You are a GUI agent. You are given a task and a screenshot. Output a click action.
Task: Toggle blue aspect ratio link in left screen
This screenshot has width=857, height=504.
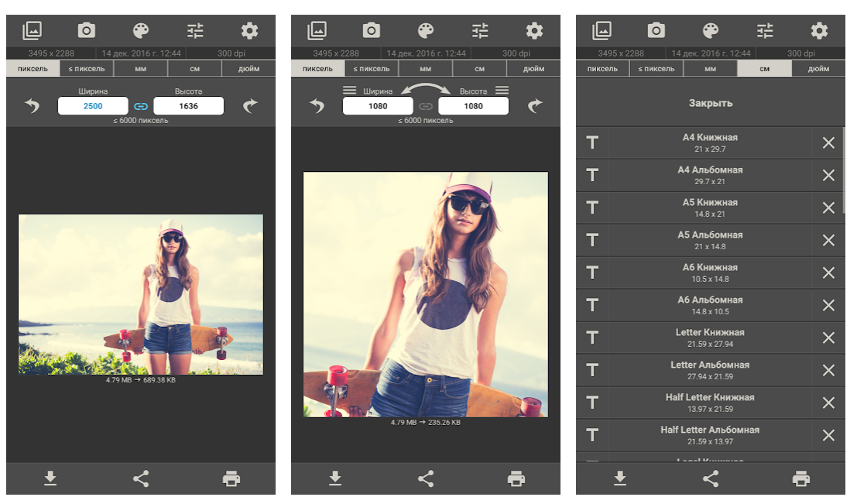tap(141, 106)
